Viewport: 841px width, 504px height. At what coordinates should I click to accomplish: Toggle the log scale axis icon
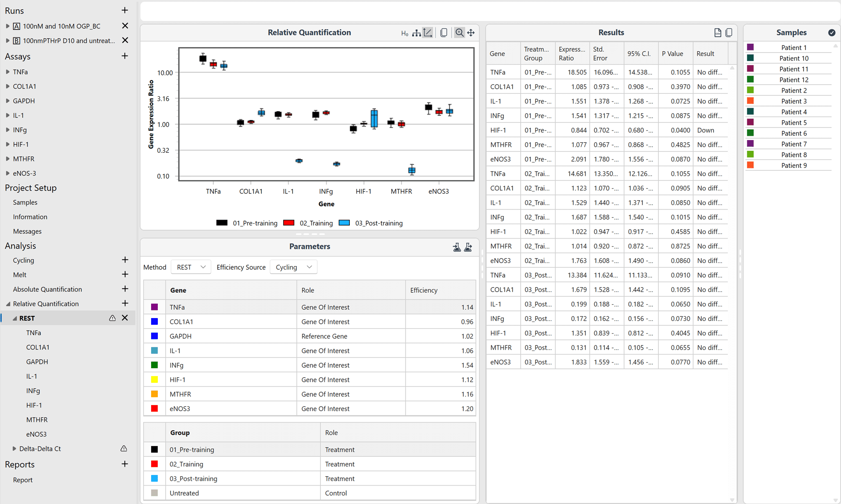(428, 33)
